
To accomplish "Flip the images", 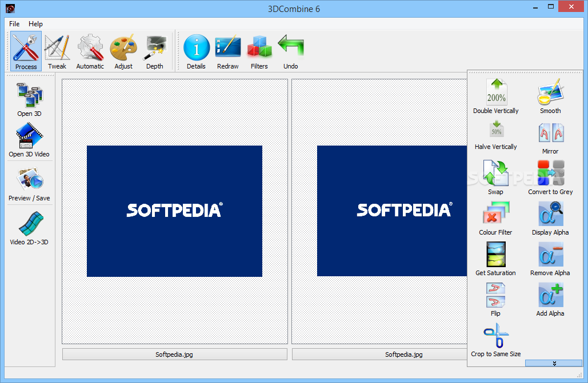I will pyautogui.click(x=495, y=300).
